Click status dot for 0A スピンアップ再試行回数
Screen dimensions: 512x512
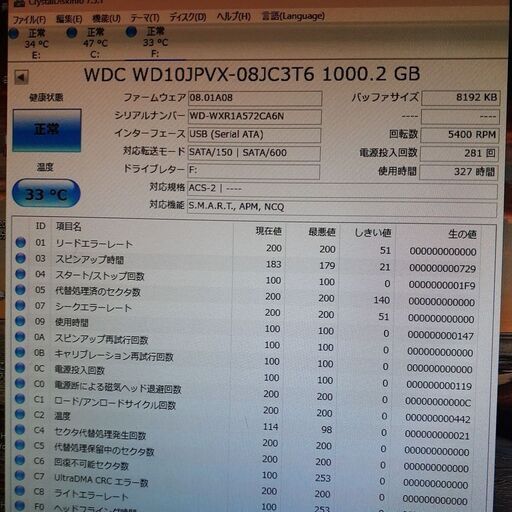coord(20,337)
